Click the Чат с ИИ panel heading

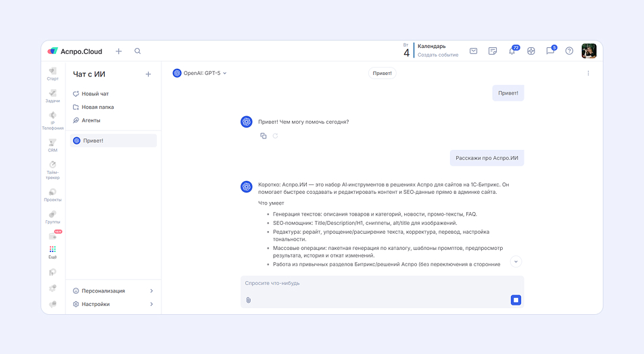coord(89,74)
